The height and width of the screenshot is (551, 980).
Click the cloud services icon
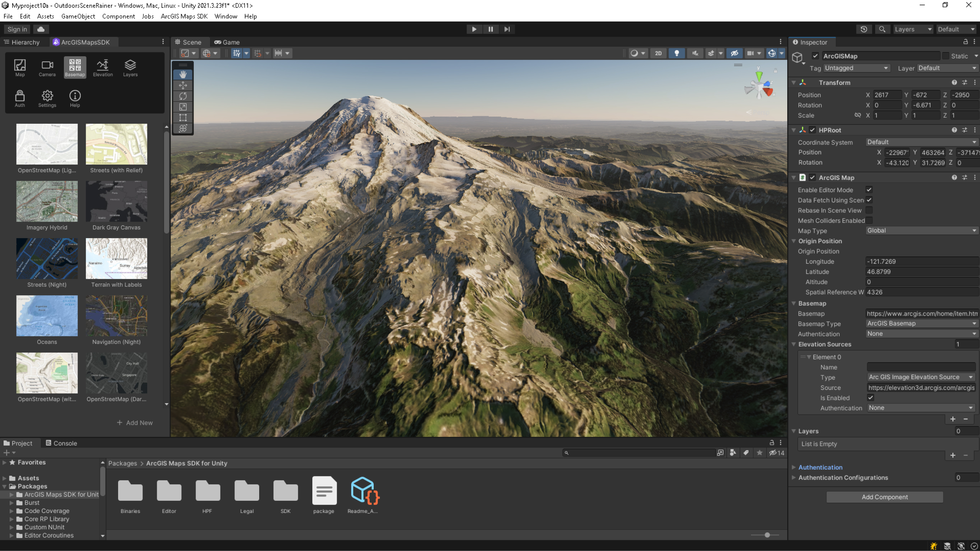click(41, 29)
